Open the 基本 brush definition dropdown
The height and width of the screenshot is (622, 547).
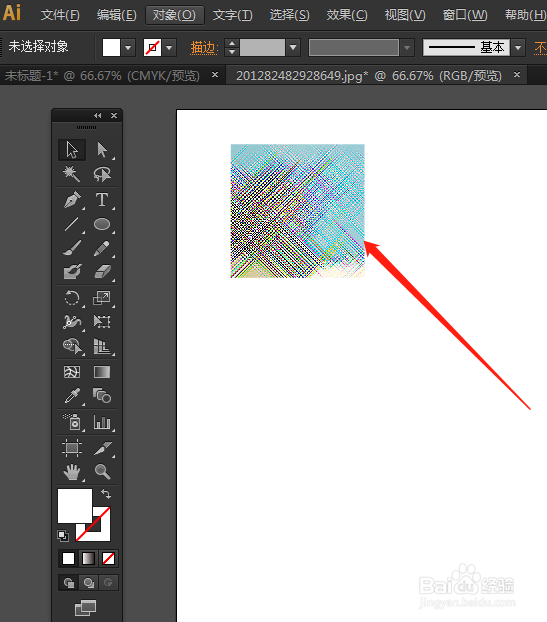[x=518, y=48]
